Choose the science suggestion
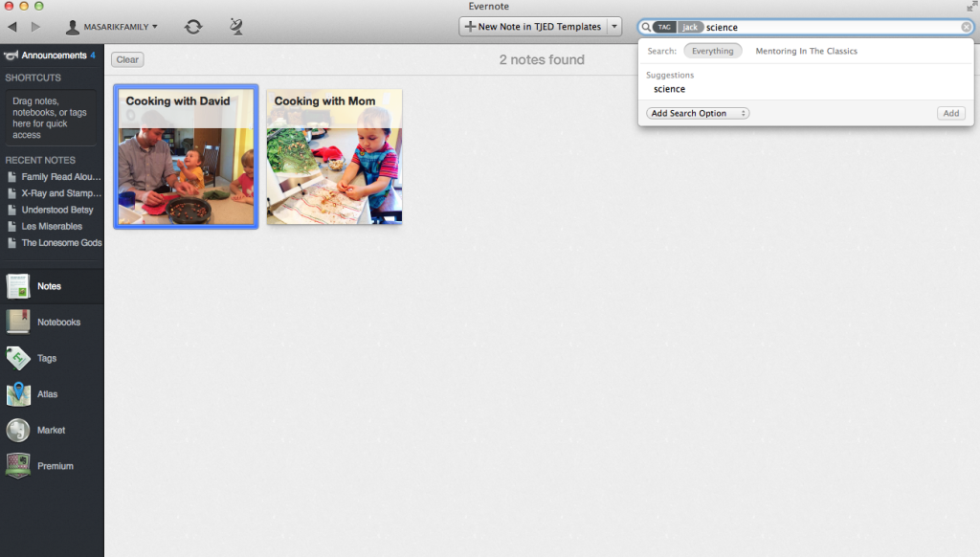Screen dimensions: 980x557 669,89
